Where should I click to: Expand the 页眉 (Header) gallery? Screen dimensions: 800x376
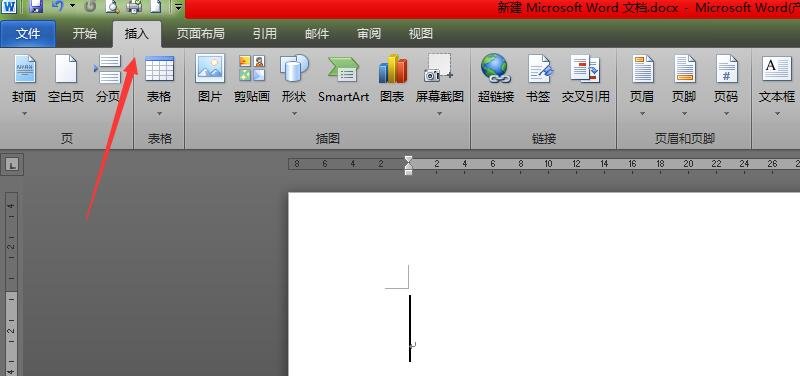click(642, 85)
